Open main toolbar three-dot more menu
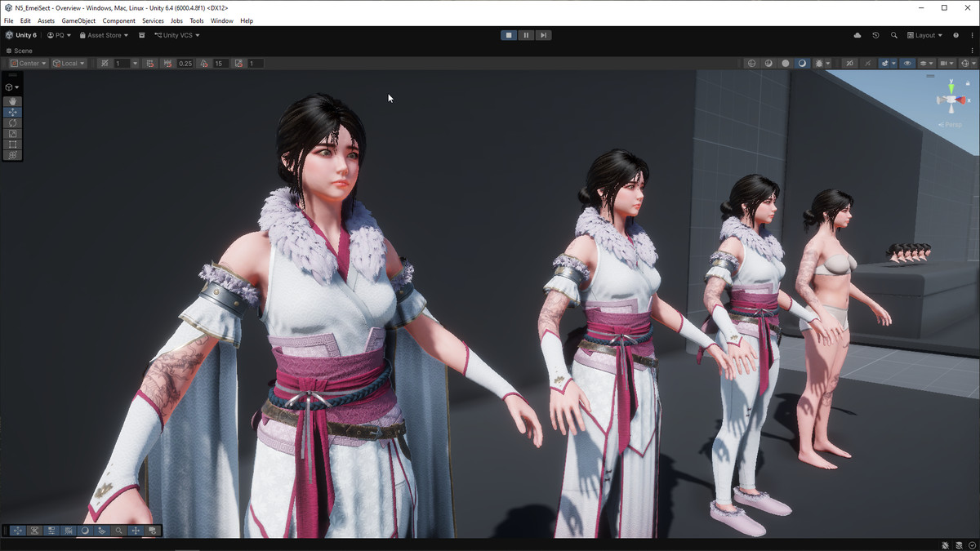This screenshot has width=980, height=551. click(x=972, y=35)
